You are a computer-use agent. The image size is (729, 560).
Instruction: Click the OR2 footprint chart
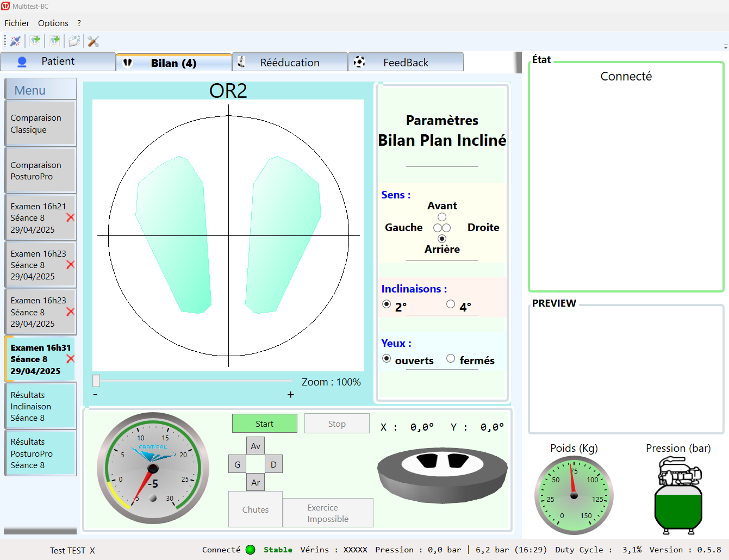[x=228, y=235]
